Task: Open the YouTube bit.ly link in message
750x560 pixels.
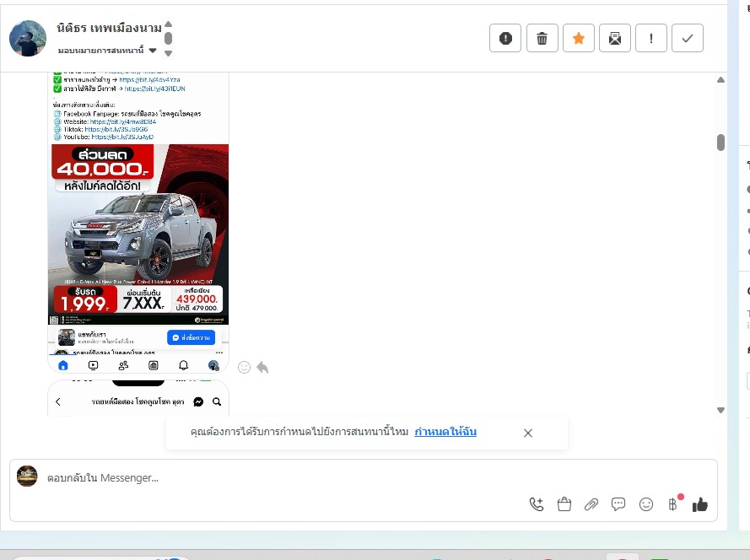Action: click(x=122, y=137)
